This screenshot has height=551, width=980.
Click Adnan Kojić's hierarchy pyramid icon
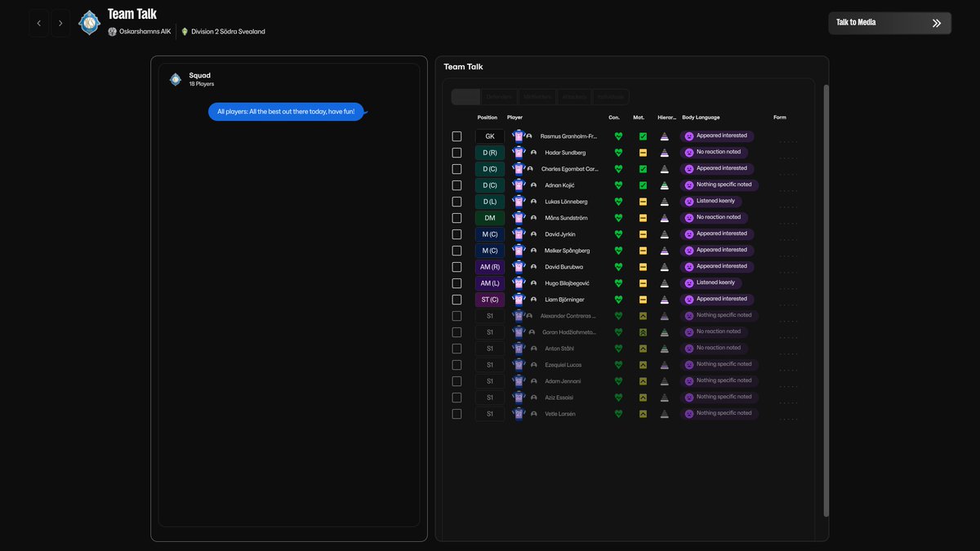pyautogui.click(x=665, y=185)
